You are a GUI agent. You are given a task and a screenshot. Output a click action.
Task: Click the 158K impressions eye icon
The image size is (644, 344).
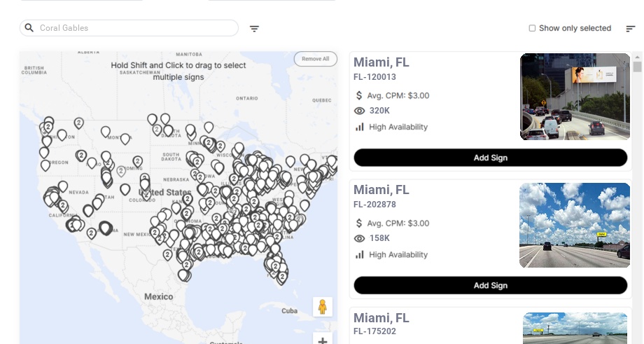pos(360,238)
